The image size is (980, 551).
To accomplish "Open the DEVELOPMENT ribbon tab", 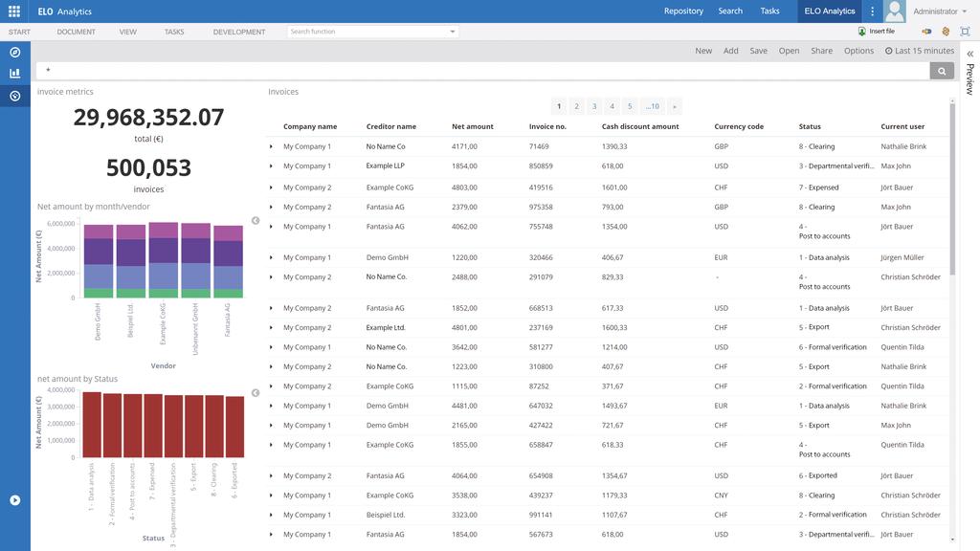I will click(239, 32).
